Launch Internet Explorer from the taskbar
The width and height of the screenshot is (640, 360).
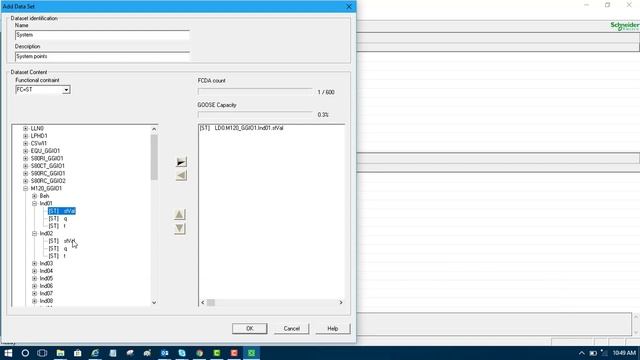(x=95, y=353)
